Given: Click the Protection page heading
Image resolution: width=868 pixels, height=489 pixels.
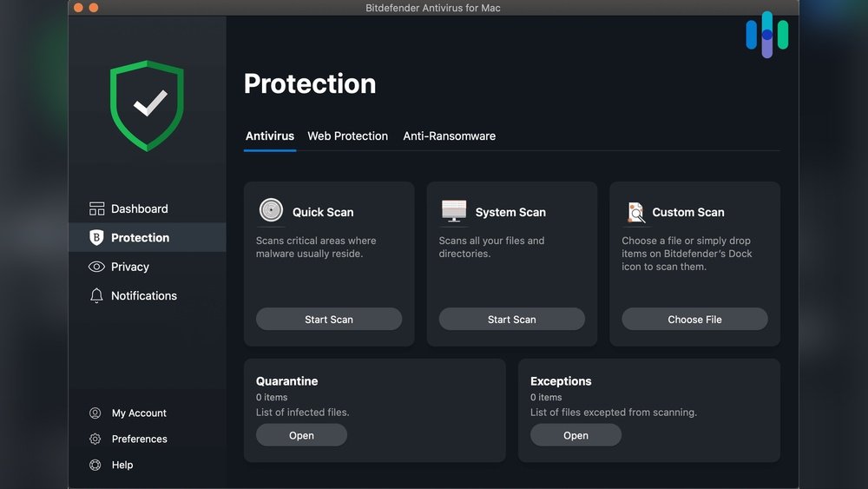Looking at the screenshot, I should [310, 83].
